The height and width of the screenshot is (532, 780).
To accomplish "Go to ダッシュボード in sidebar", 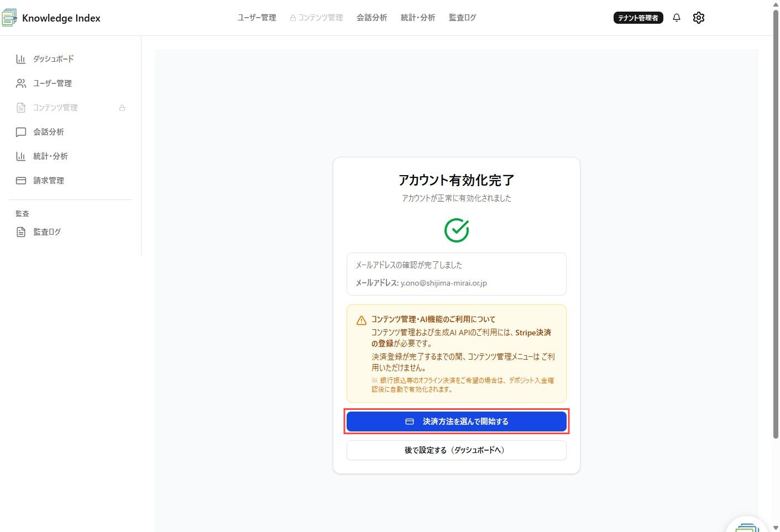I will click(x=71, y=59).
